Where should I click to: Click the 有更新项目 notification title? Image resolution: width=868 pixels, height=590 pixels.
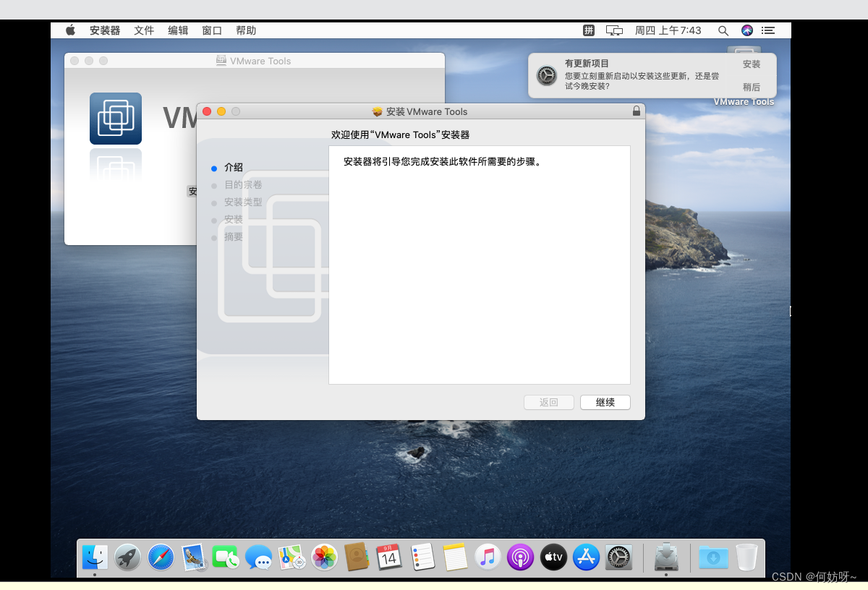(x=587, y=64)
